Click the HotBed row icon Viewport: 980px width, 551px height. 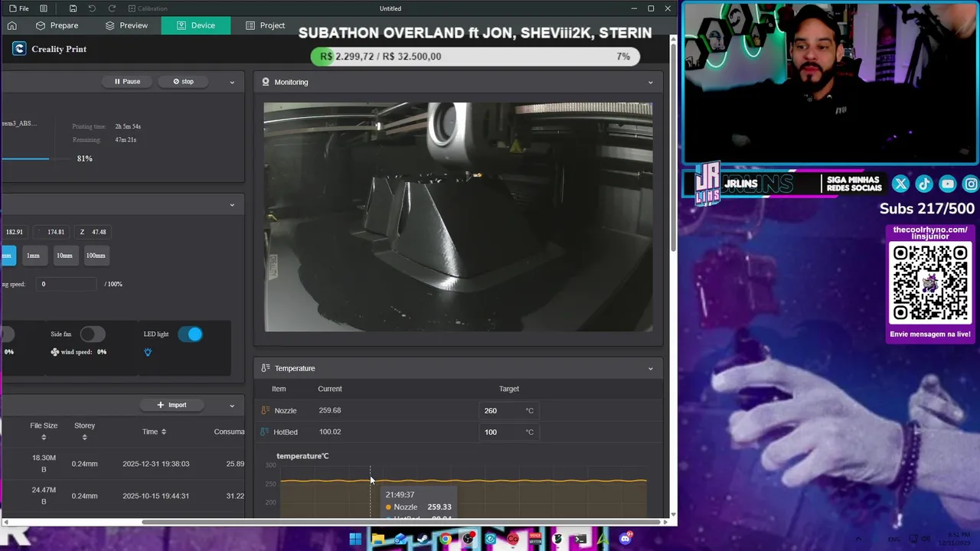point(266,432)
